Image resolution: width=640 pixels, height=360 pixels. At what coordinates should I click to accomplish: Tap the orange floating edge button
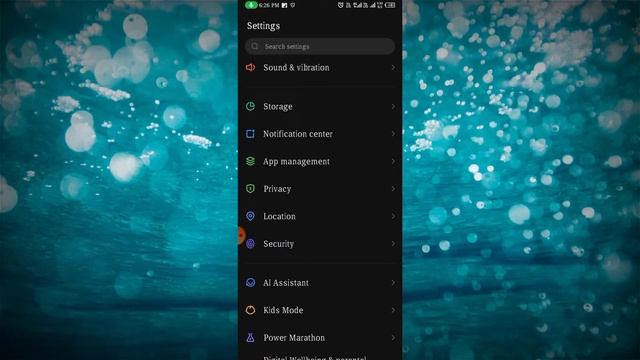[241, 236]
